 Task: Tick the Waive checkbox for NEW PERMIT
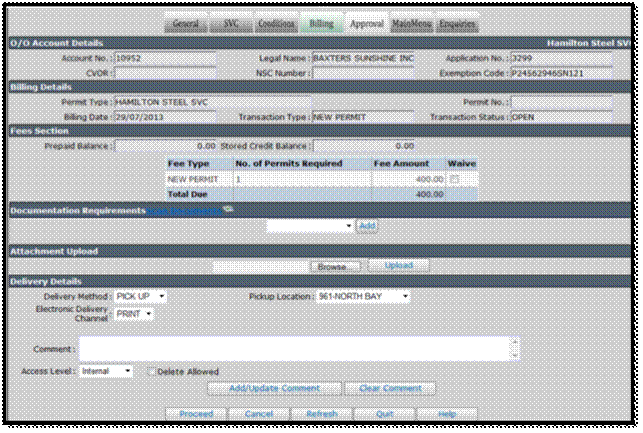pyautogui.click(x=454, y=179)
